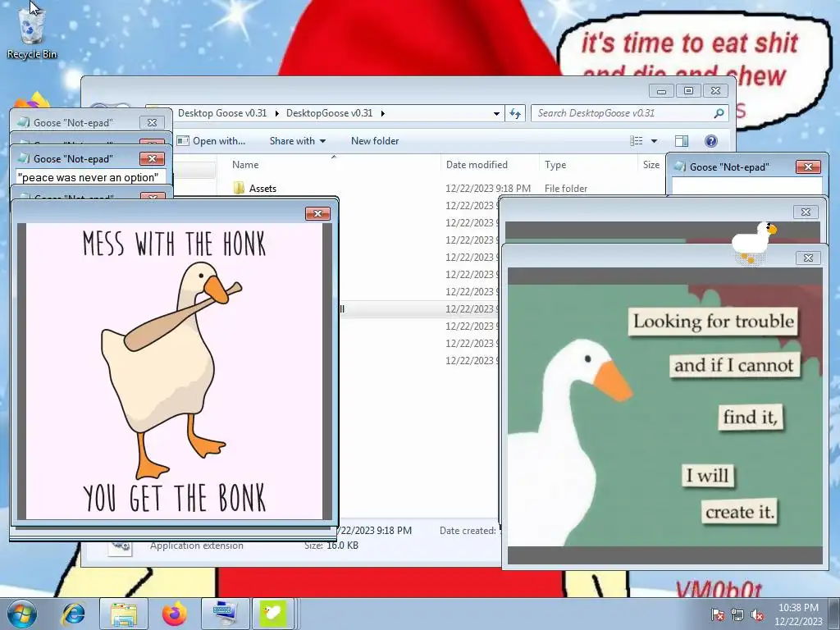This screenshot has width=840, height=630.
Task: Click notepad icon in right Not-epad title
Action: [680, 167]
